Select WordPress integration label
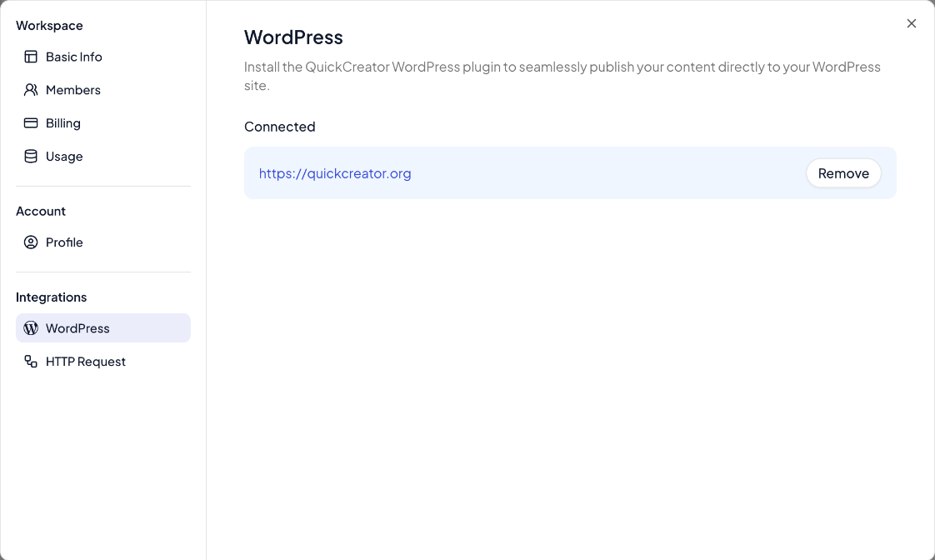Screen dimensions: 935x560 77,328
